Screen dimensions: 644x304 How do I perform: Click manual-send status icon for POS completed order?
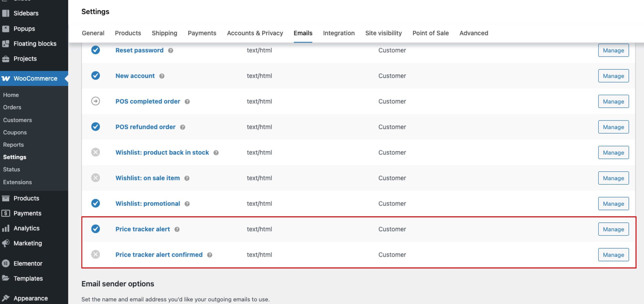[96, 101]
